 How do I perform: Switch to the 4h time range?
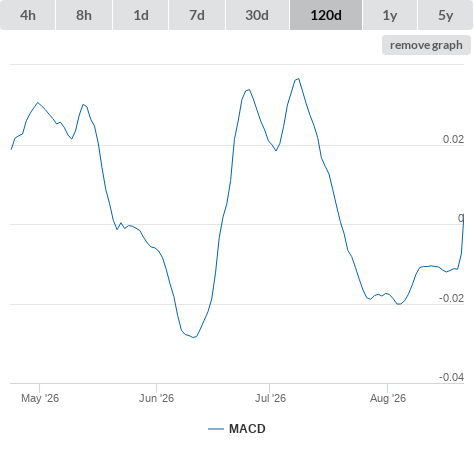tap(28, 15)
